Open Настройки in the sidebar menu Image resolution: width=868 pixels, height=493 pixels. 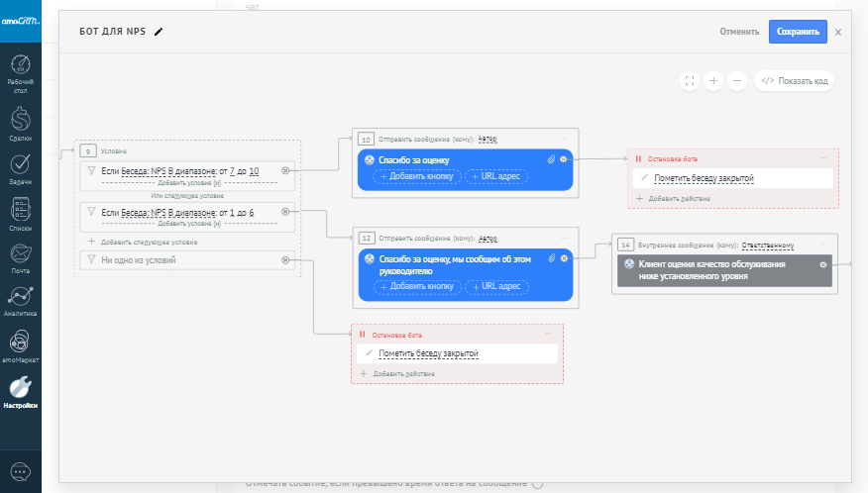tap(21, 392)
